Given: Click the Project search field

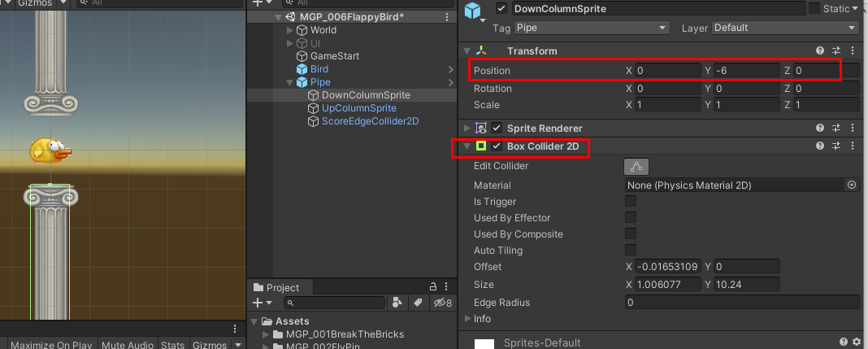Looking at the screenshot, I should coord(334,303).
